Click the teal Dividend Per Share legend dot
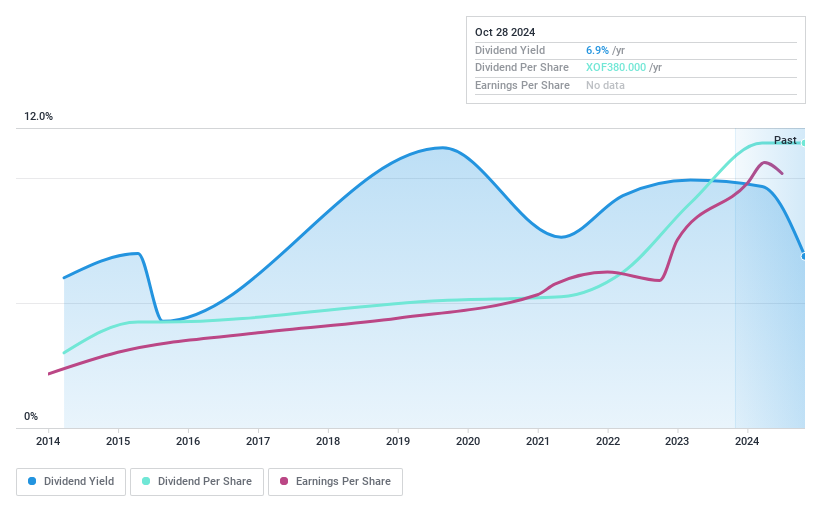The height and width of the screenshot is (508, 821). coord(146,481)
